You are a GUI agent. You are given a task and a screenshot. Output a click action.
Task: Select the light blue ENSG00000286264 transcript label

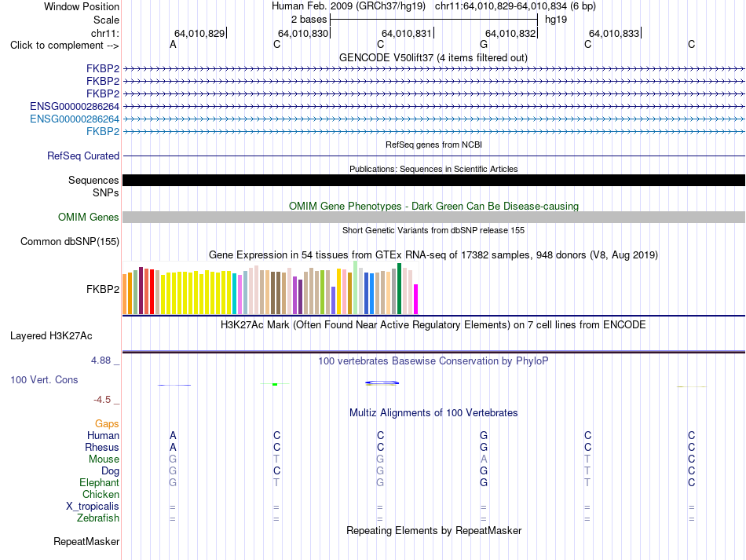coord(75,119)
